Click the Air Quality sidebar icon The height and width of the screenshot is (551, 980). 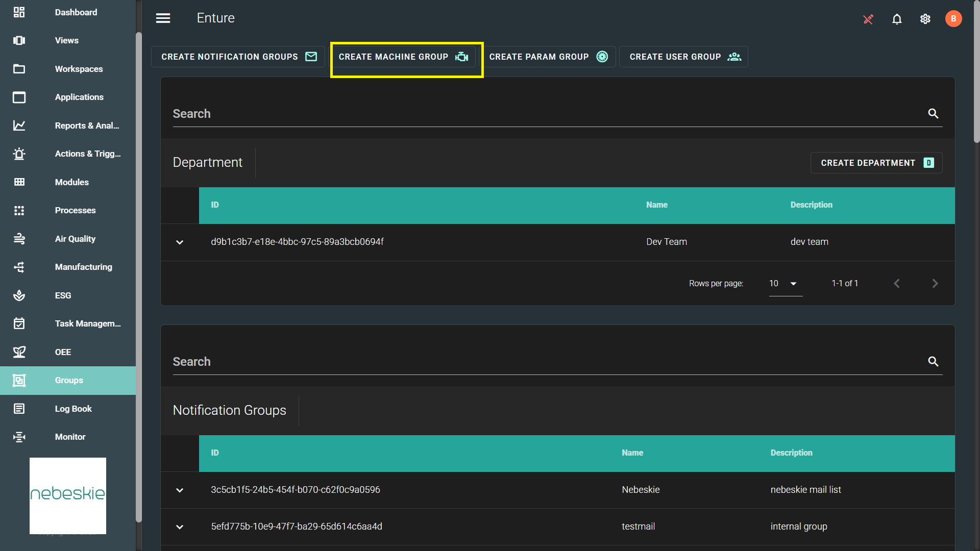pos(19,239)
